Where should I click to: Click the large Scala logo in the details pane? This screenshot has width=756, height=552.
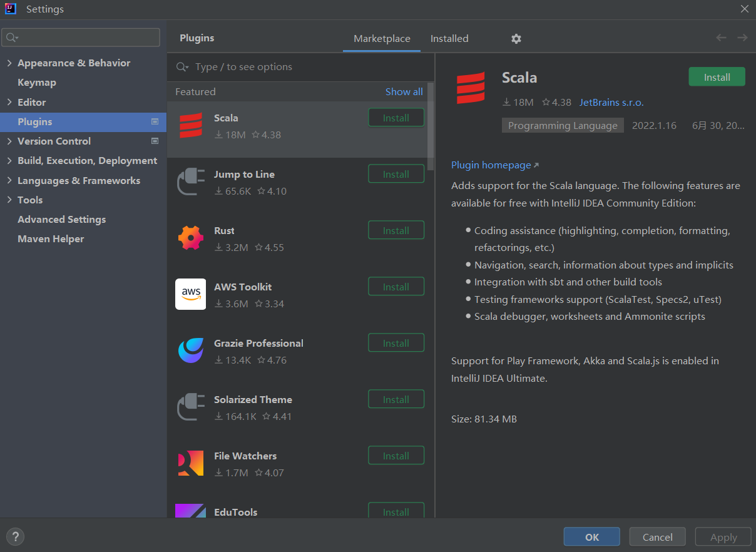tap(471, 88)
